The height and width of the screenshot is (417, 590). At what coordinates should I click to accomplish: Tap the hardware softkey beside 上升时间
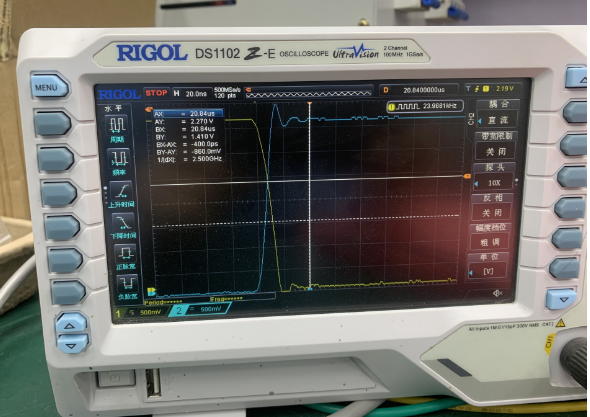tap(58, 193)
